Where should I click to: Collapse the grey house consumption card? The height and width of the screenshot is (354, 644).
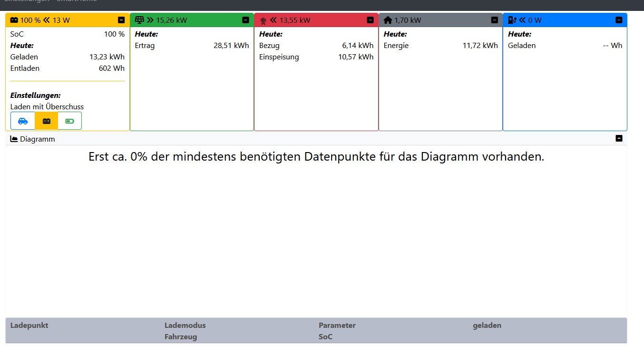(495, 20)
